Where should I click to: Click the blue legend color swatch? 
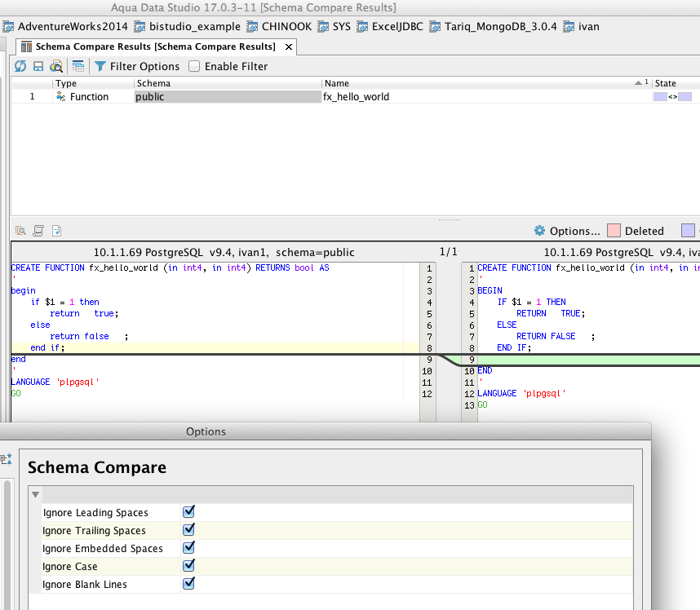tap(688, 231)
